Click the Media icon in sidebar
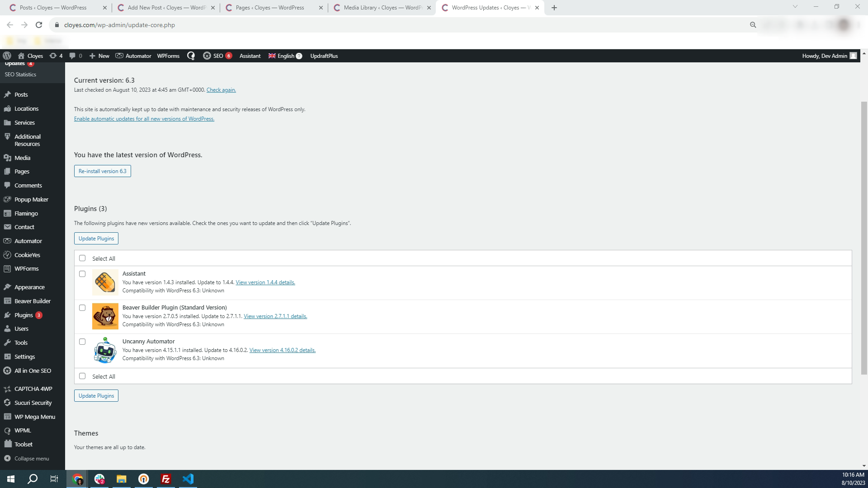This screenshot has width=868, height=488. [7, 158]
